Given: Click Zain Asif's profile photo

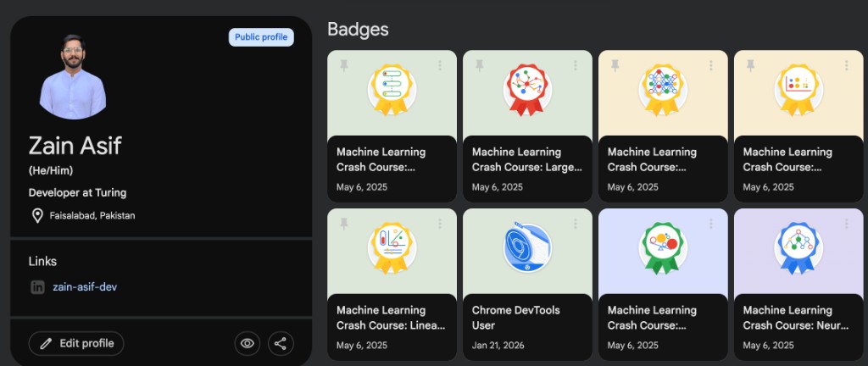Looking at the screenshot, I should [73, 77].
